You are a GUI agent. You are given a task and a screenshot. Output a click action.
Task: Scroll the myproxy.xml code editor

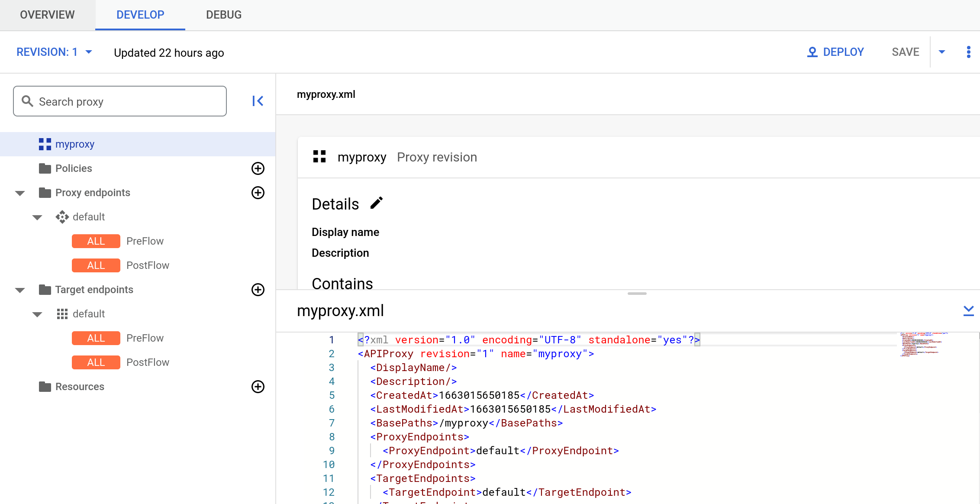(637, 294)
